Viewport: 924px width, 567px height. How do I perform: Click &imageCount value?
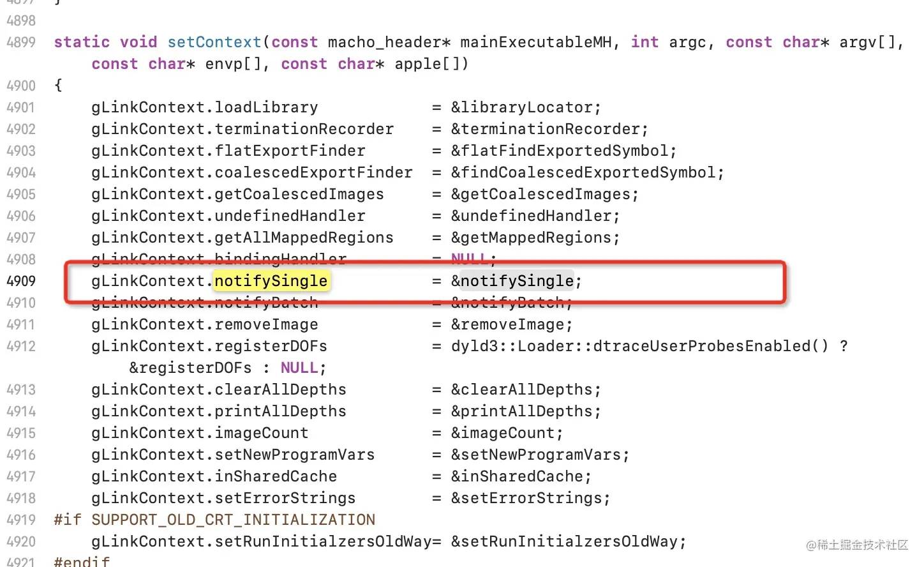tap(503, 433)
